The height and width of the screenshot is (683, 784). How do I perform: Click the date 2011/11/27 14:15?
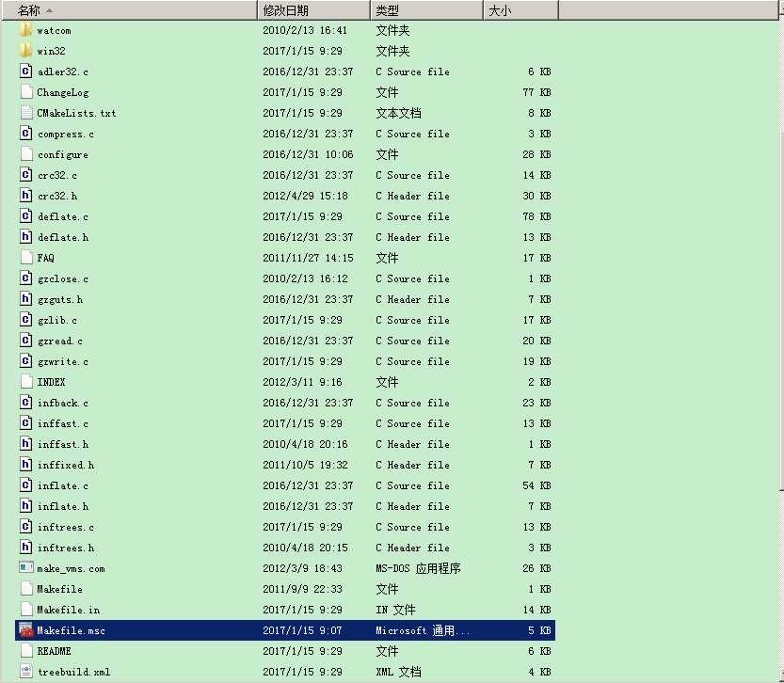(308, 258)
